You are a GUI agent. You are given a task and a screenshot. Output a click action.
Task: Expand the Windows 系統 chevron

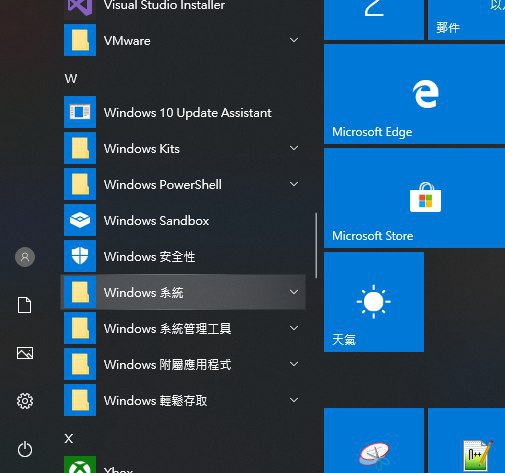click(x=294, y=292)
